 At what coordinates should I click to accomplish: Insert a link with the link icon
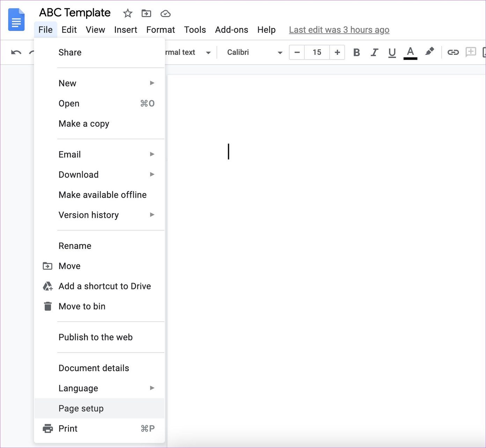[453, 52]
